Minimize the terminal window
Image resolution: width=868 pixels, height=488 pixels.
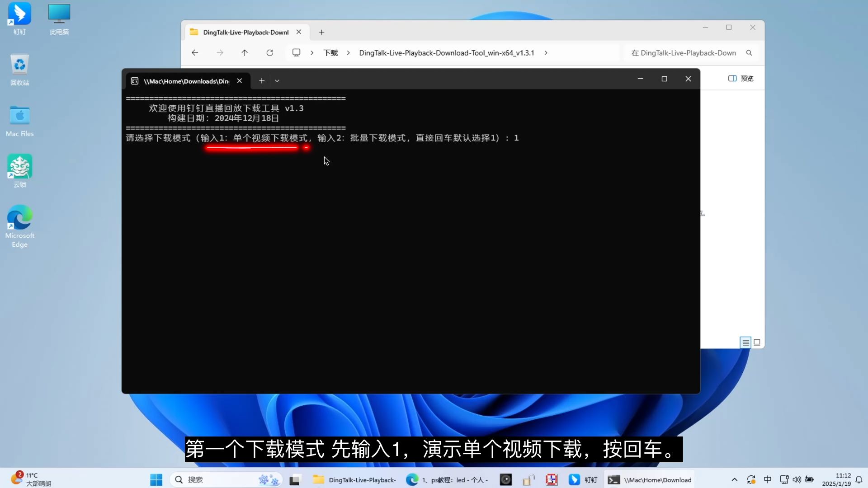640,79
